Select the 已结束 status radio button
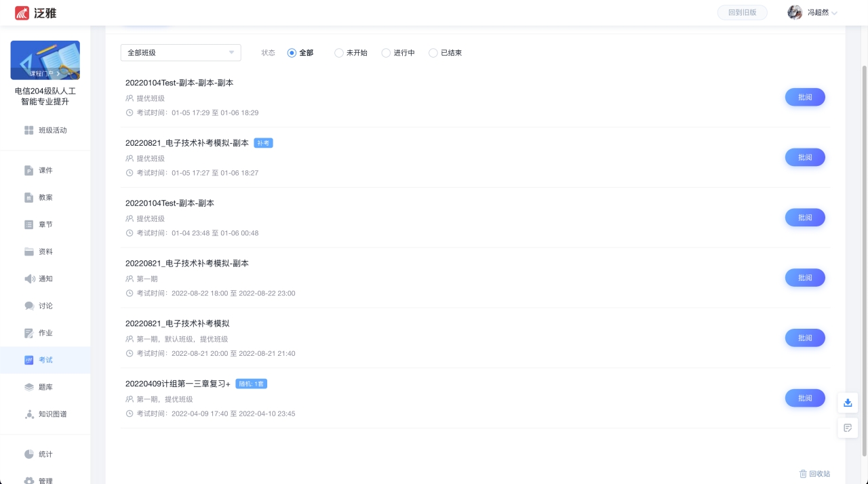This screenshot has width=868, height=484. (433, 53)
